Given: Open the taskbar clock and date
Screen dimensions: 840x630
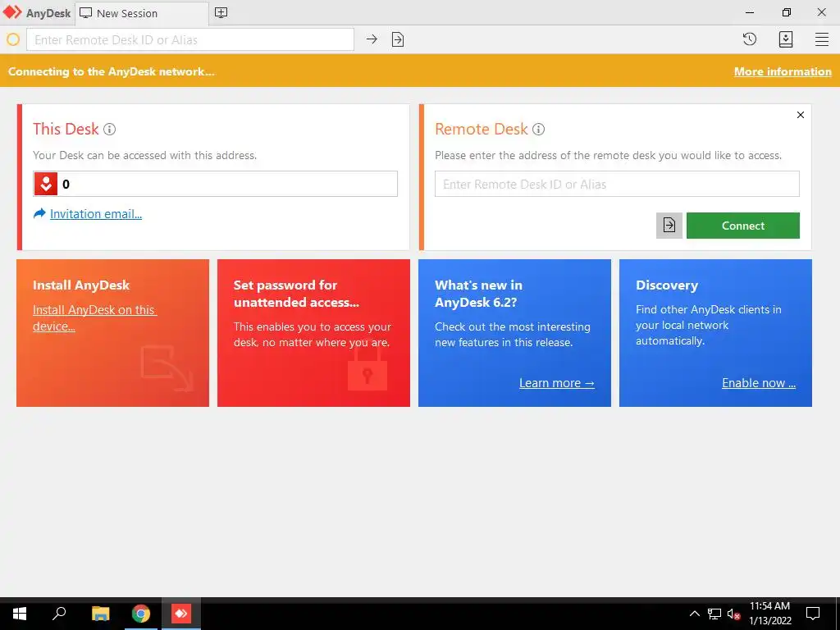Looking at the screenshot, I should coord(769,614).
